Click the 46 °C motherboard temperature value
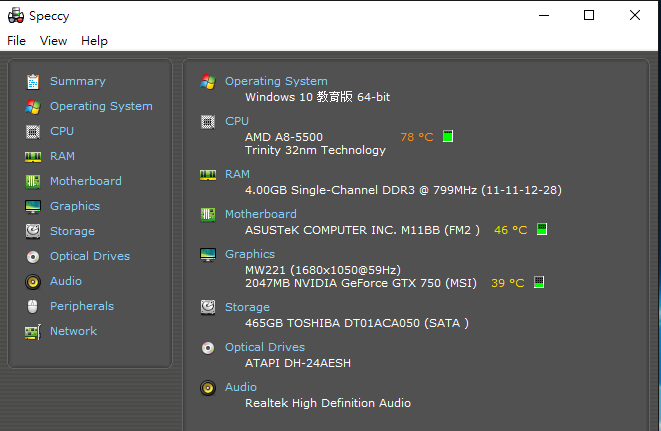The image size is (661, 431). coord(511,230)
